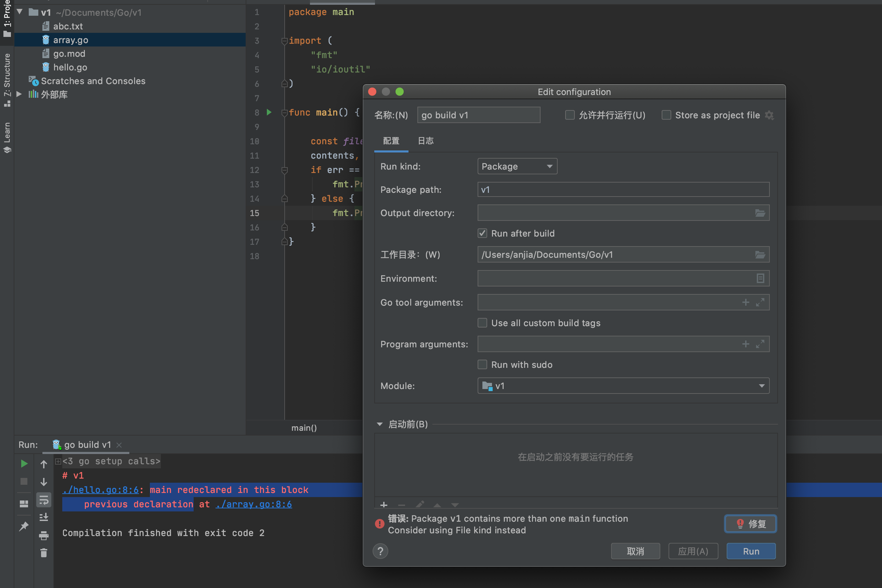Click the fix error button
Image resolution: width=882 pixels, height=588 pixels.
coord(751,523)
